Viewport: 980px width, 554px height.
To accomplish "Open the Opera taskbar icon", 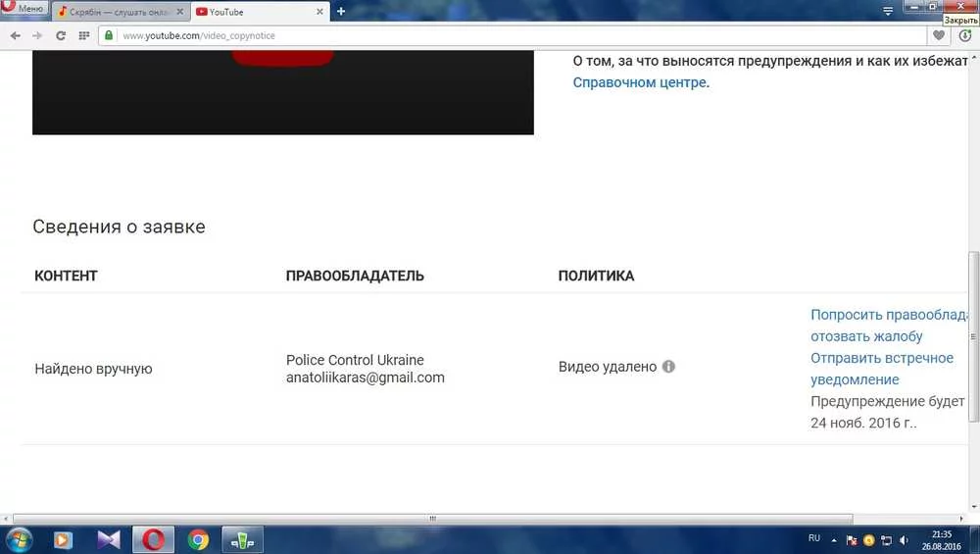I will click(153, 539).
